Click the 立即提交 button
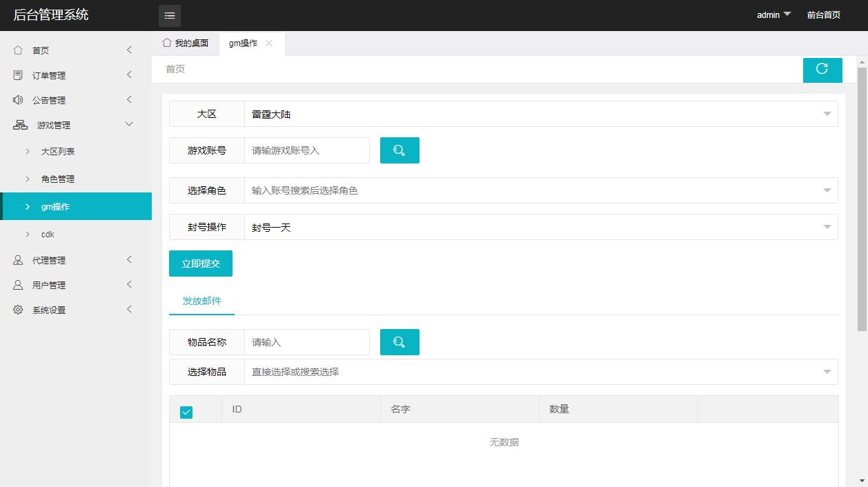Screen dimensions: 868x487 (x=201, y=264)
